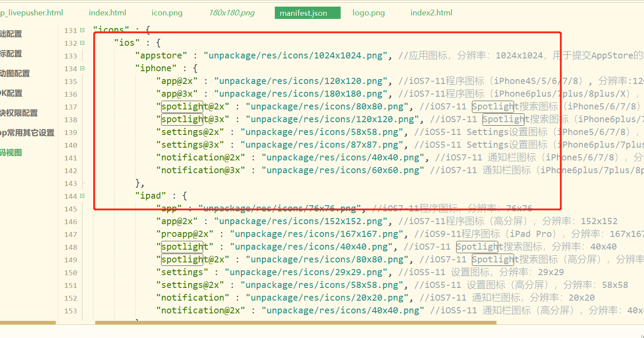Open SDK配置 in manifest sidebar
The height and width of the screenshot is (338, 644).
(x=11, y=93)
